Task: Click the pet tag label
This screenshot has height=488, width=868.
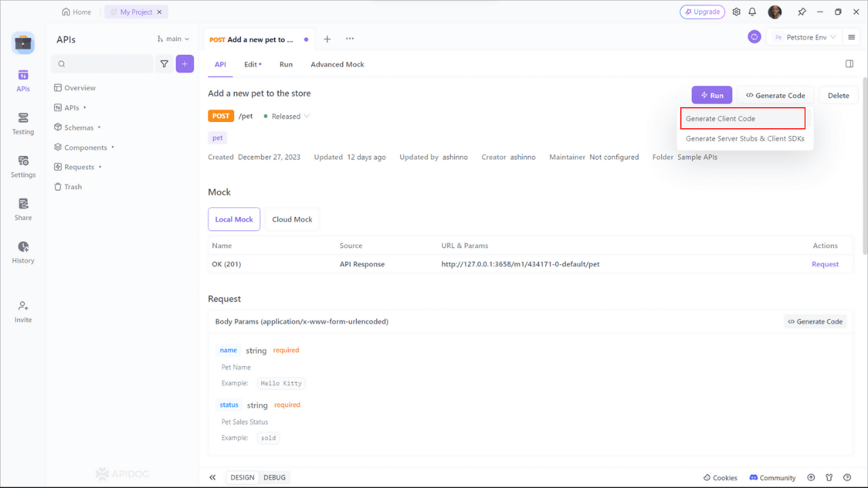Action: (x=217, y=138)
